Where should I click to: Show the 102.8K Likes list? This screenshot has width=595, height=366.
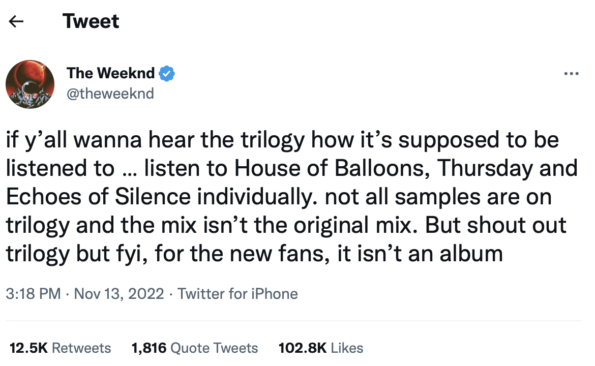point(321,348)
